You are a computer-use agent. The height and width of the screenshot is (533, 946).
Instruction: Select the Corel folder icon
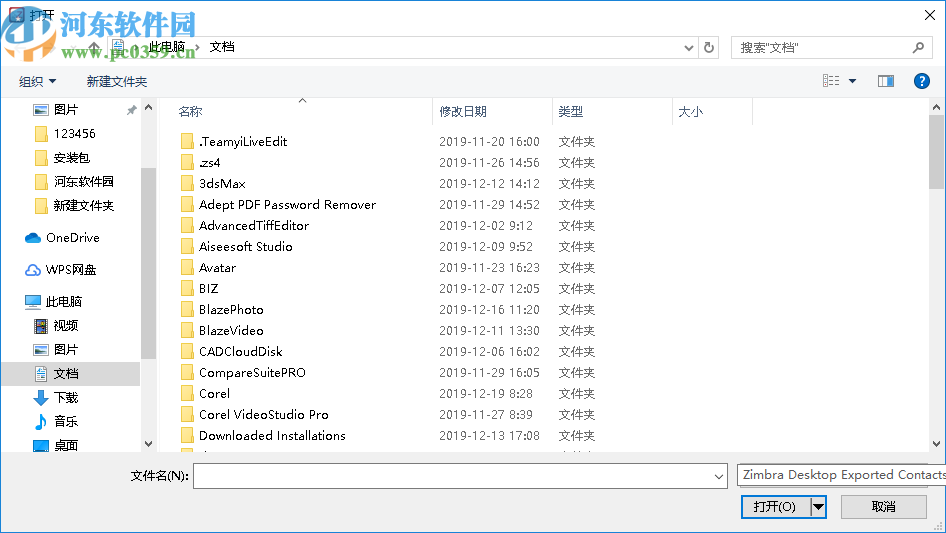tap(187, 394)
